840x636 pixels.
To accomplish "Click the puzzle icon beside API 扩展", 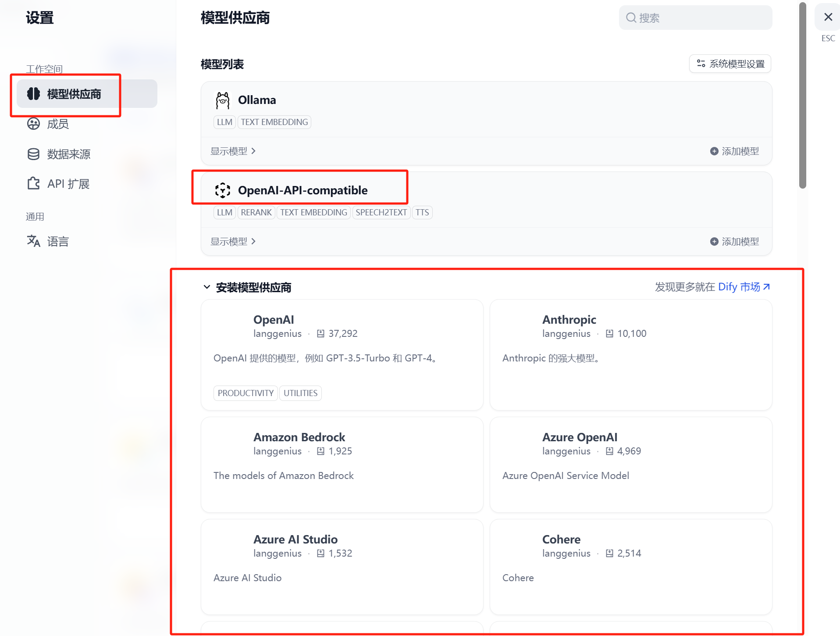I will (33, 184).
